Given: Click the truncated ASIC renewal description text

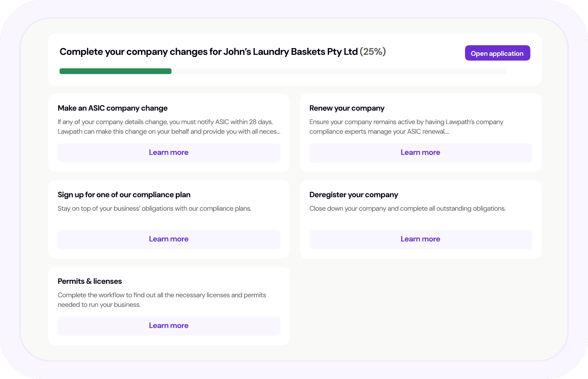Looking at the screenshot, I should [x=406, y=127].
